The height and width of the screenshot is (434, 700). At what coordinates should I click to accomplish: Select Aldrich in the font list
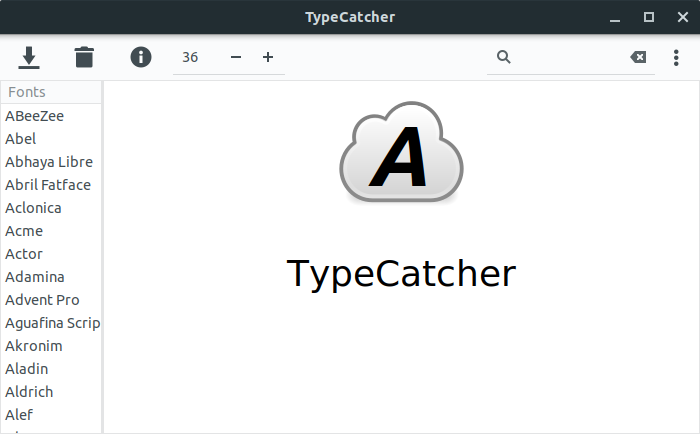point(51,392)
